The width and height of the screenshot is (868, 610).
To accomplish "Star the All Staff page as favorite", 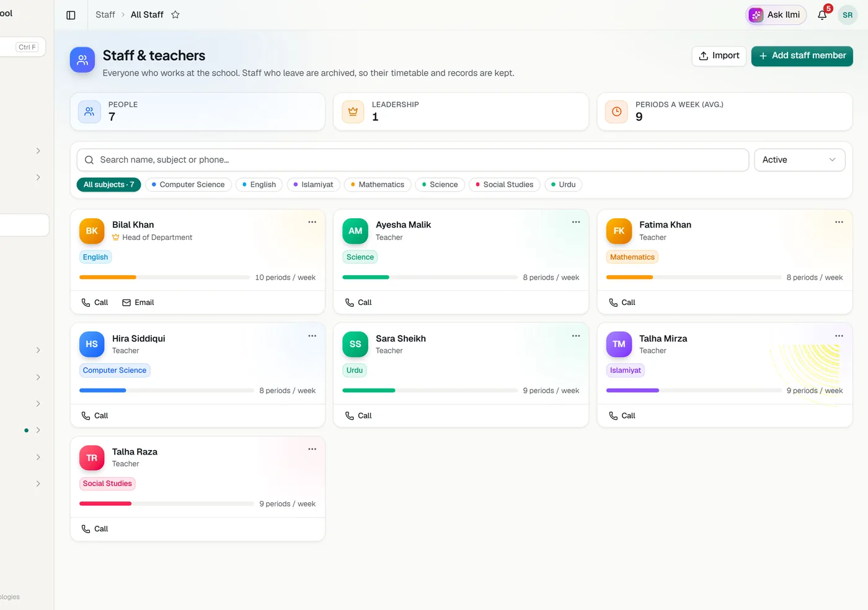I will pos(175,15).
